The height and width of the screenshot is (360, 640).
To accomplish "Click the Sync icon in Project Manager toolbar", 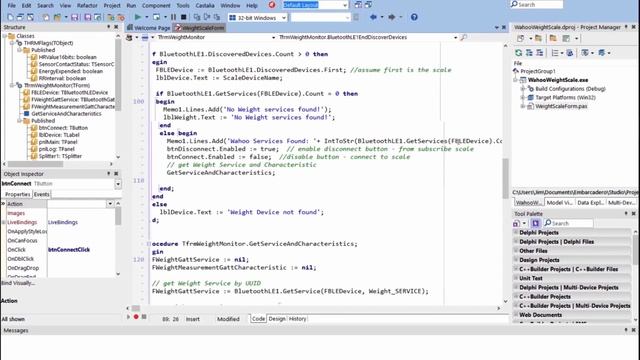I will coord(570,53).
